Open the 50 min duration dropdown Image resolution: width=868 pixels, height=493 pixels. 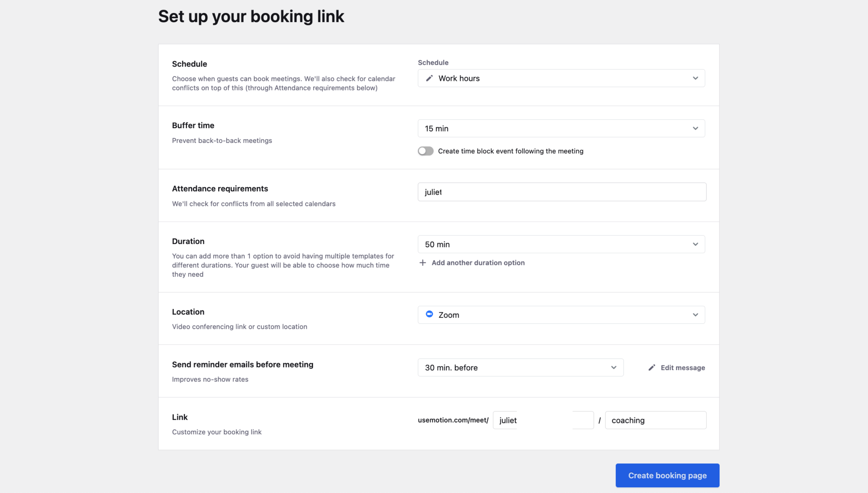click(x=561, y=244)
